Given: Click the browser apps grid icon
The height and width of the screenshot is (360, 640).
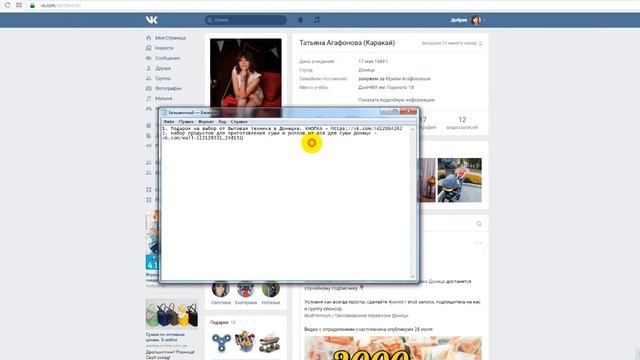Looking at the screenshot, I should (x=19, y=5).
